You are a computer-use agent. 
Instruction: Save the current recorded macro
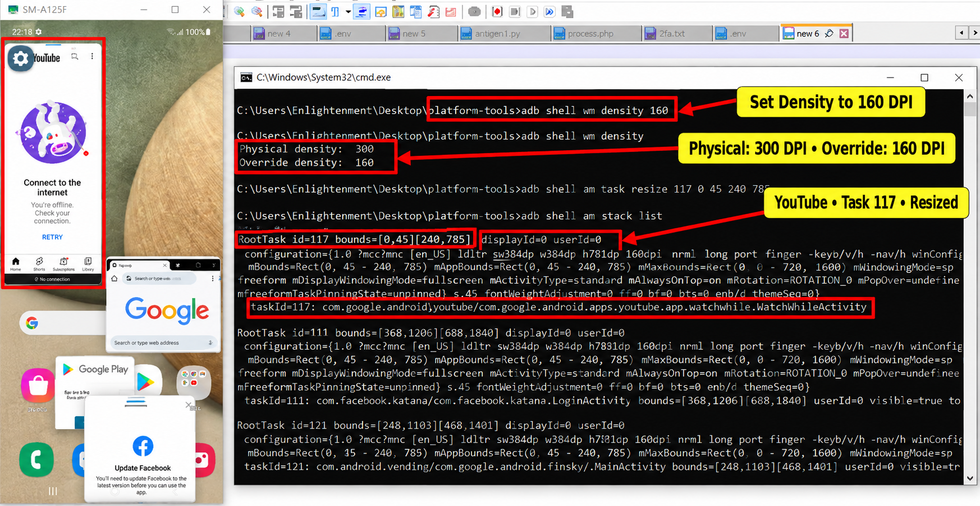point(567,11)
